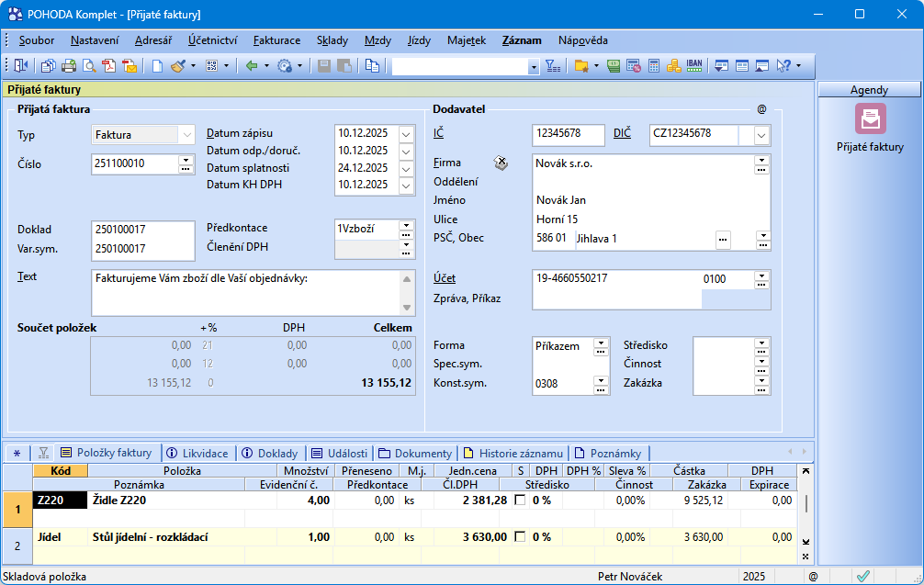Tick the S checkbox for item Z220

(521, 501)
